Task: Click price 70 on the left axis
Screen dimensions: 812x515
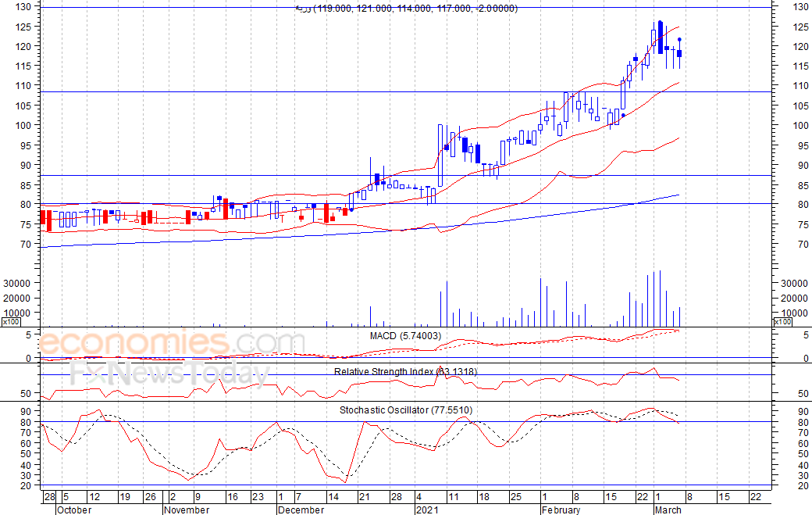Action: coord(27,244)
